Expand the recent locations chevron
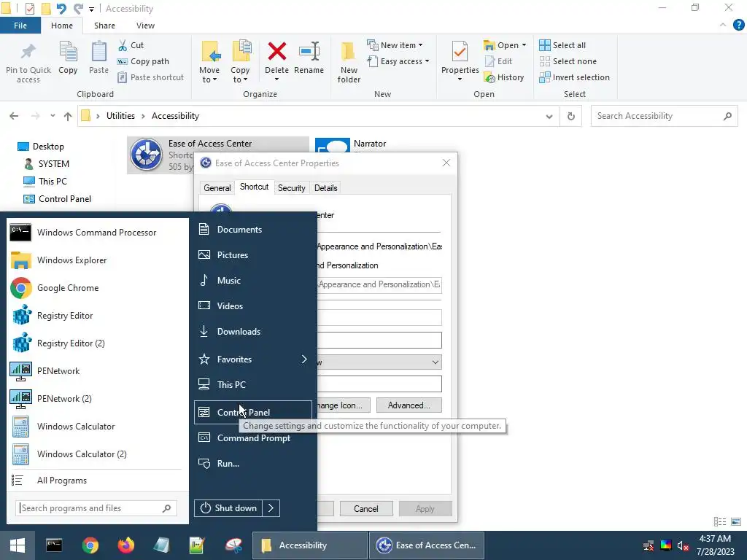Image resolution: width=747 pixels, height=560 pixels. pos(53,116)
